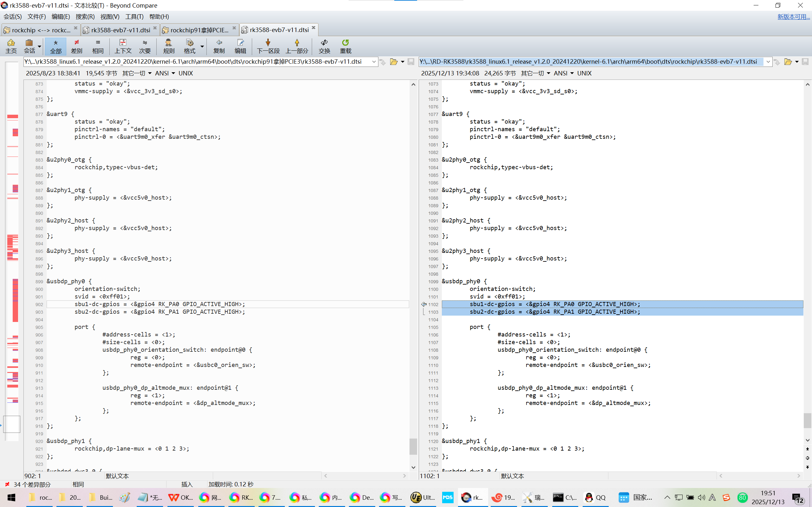Click the Home (主页) toolbar icon
This screenshot has height=507, width=812.
click(11, 46)
